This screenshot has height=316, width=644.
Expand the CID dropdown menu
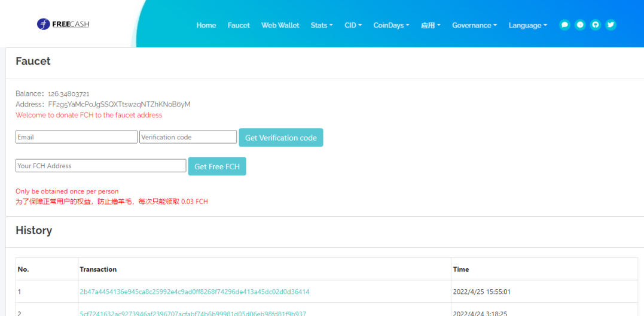(353, 25)
